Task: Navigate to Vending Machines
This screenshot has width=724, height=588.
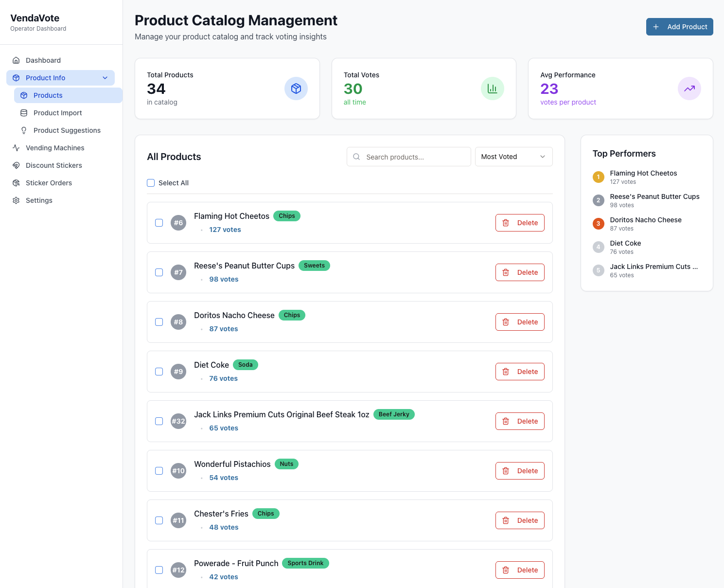Action: click(61, 148)
